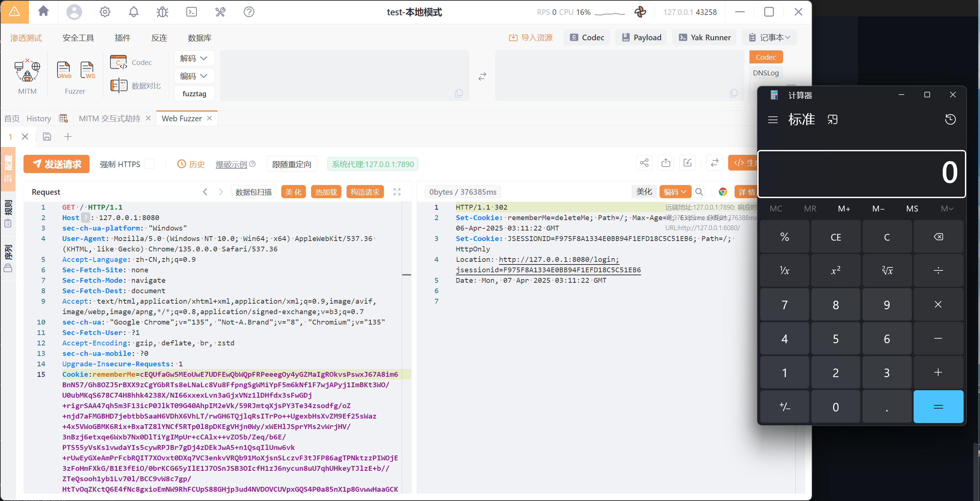The image size is (980, 501).
Task: Expand the 编码 encode dropdown in Codec area
Action: tap(194, 76)
